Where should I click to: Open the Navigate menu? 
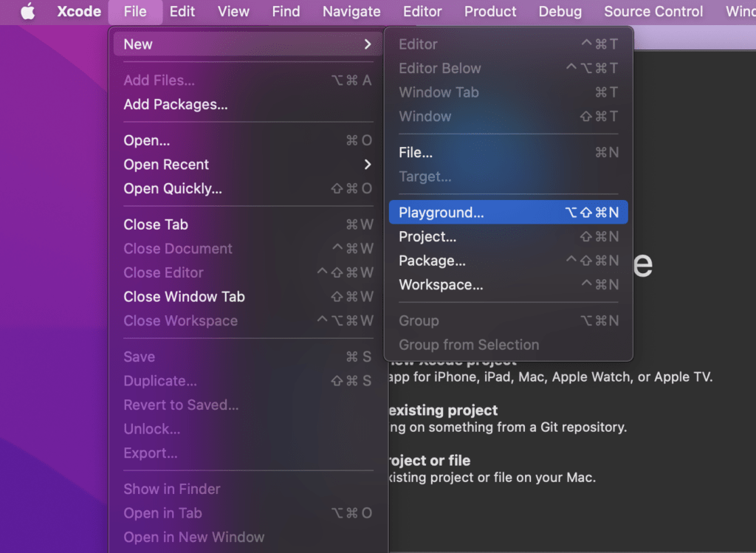351,12
